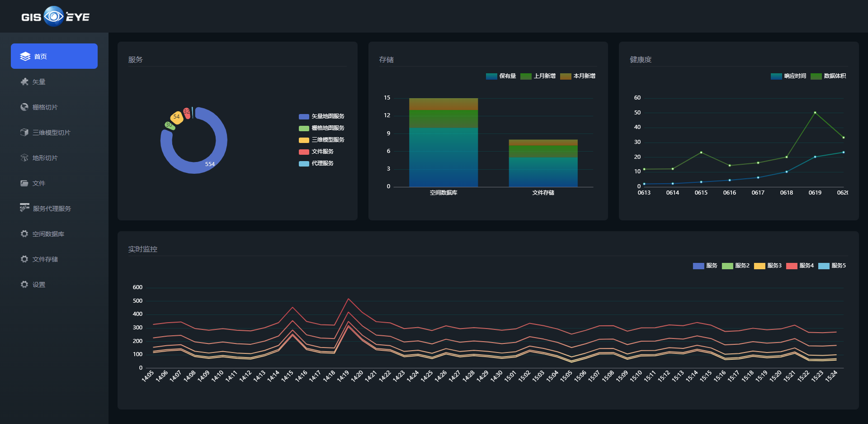The image size is (868, 424).
Task: Click the 0615 data point on green line
Action: [x=701, y=152]
